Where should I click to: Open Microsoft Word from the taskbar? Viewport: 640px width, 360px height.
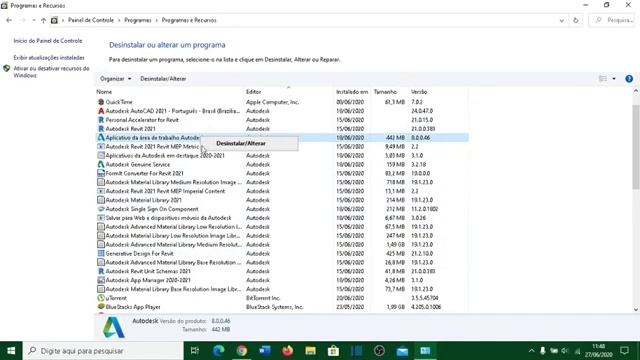(x=264, y=351)
